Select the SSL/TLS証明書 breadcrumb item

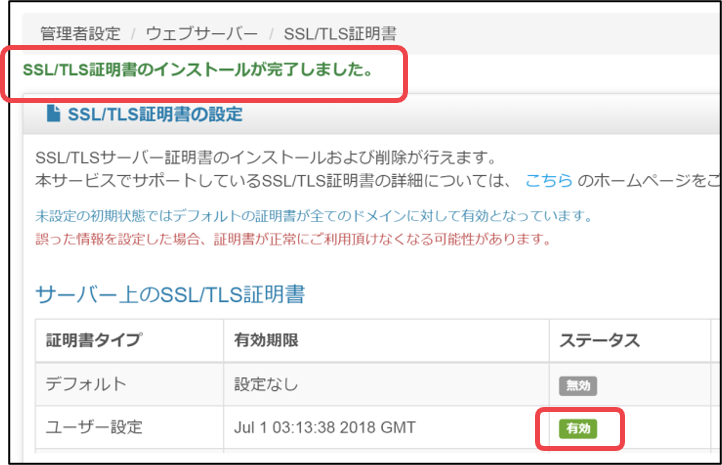340,34
